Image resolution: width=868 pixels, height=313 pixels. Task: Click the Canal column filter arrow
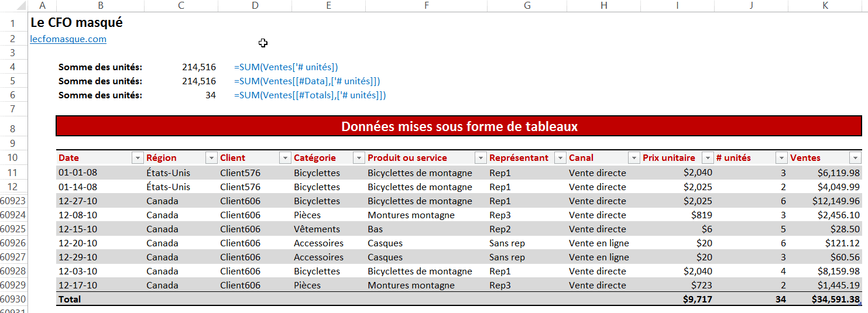point(634,158)
